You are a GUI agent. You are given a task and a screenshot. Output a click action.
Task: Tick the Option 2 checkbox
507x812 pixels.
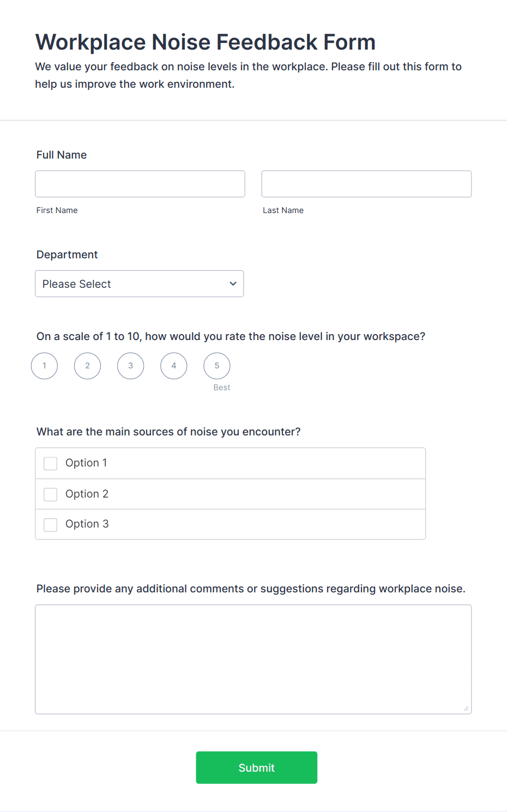point(50,494)
